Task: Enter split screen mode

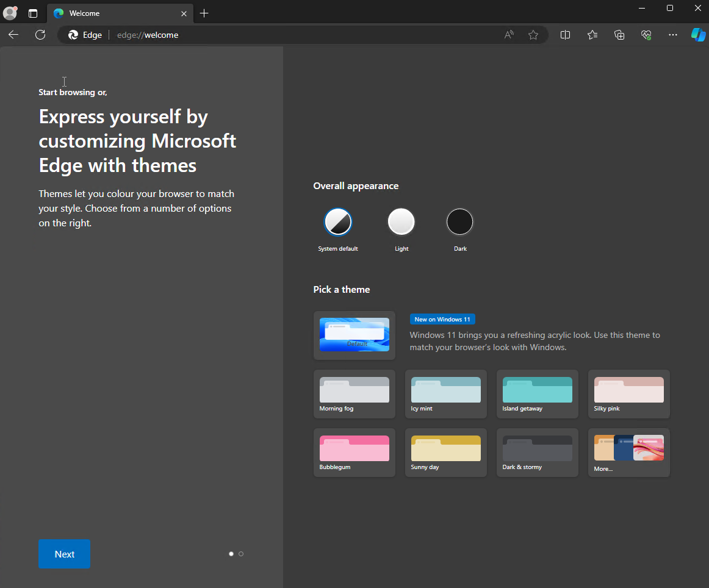Action: tap(565, 35)
